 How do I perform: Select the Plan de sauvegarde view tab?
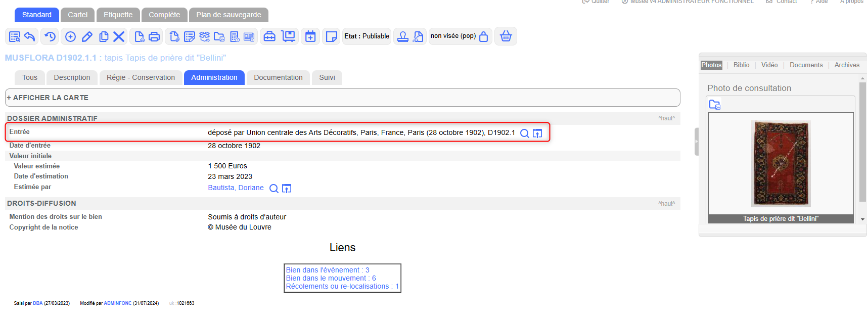[229, 15]
